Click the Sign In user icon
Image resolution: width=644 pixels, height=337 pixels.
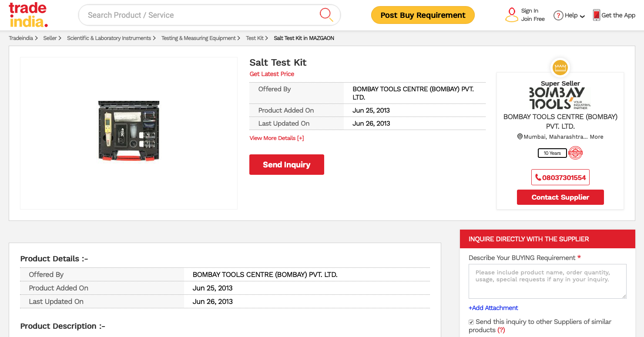point(511,15)
